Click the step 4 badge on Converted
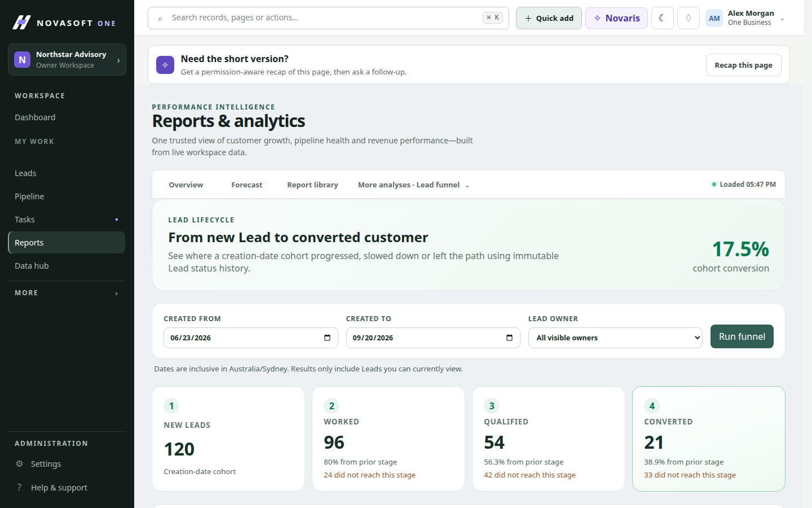The width and height of the screenshot is (812, 508). click(652, 406)
